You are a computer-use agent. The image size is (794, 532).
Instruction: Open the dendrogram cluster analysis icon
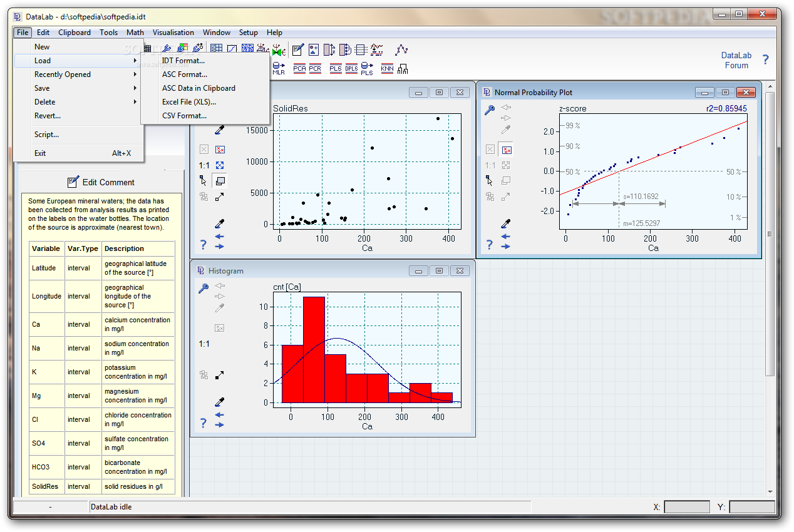point(403,69)
